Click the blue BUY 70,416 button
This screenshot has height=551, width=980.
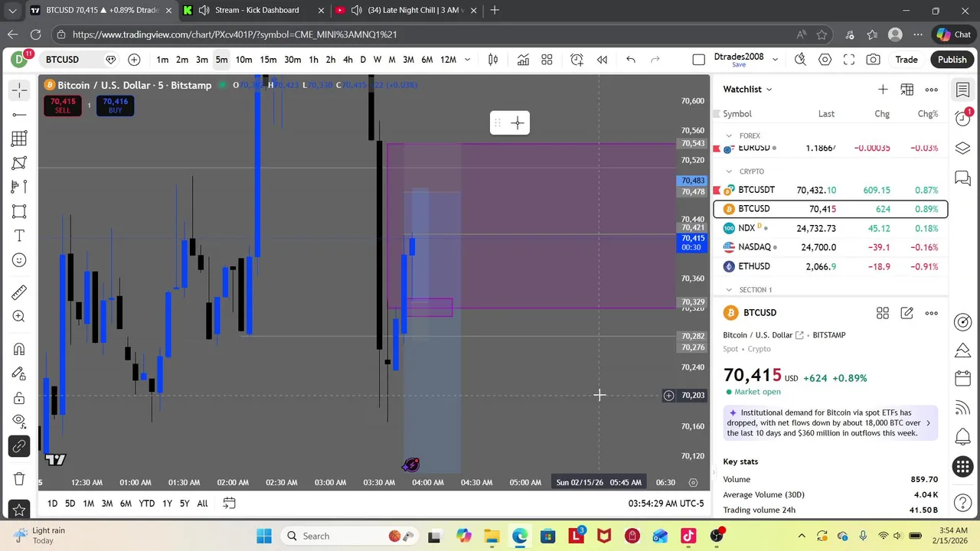115,106
